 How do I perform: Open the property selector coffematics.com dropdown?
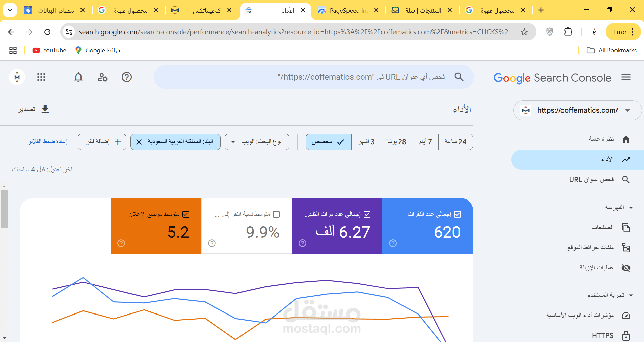pos(577,110)
